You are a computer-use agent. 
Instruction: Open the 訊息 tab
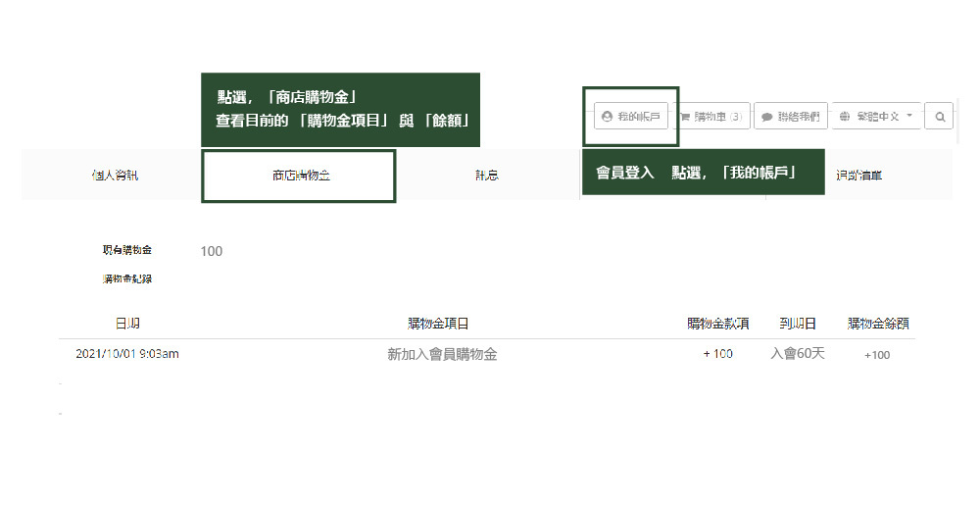(487, 175)
